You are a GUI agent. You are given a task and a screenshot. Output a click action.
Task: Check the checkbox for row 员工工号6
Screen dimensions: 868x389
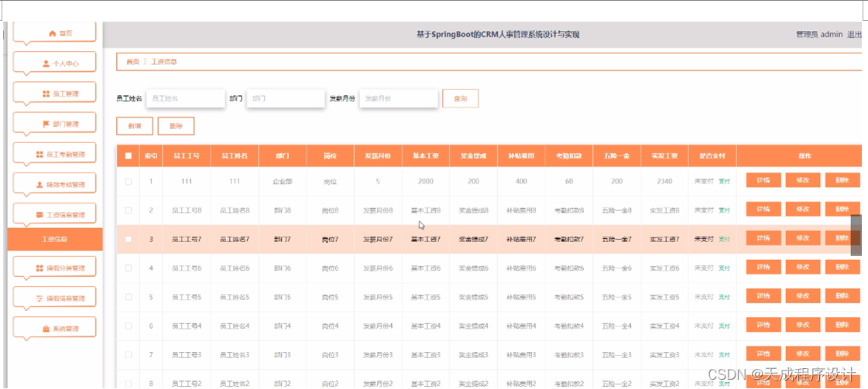[x=129, y=268]
